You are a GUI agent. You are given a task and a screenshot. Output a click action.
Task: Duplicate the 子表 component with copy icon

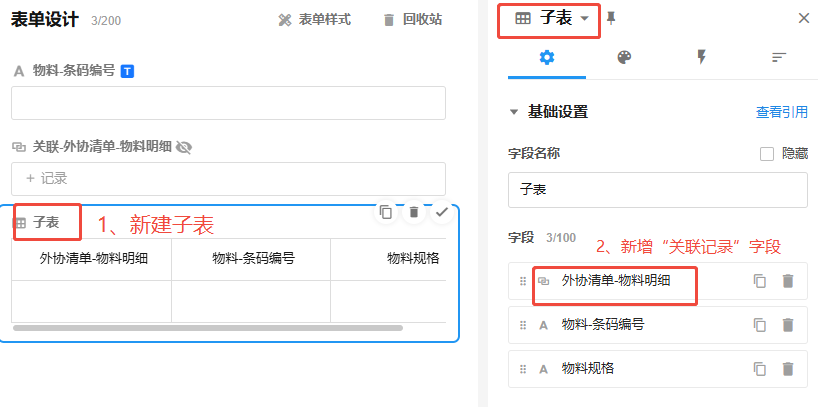386,212
